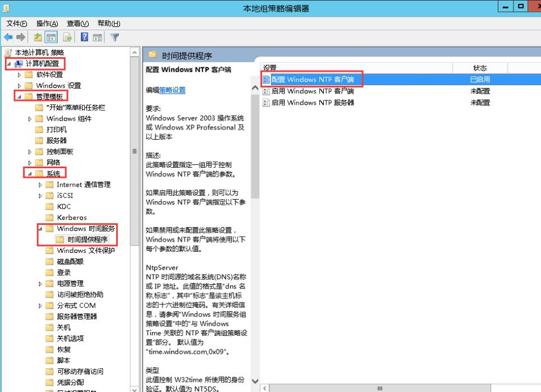Click the folder icon beside 关机选项
Viewport: 541px width, 392px height.
pyautogui.click(x=50, y=338)
